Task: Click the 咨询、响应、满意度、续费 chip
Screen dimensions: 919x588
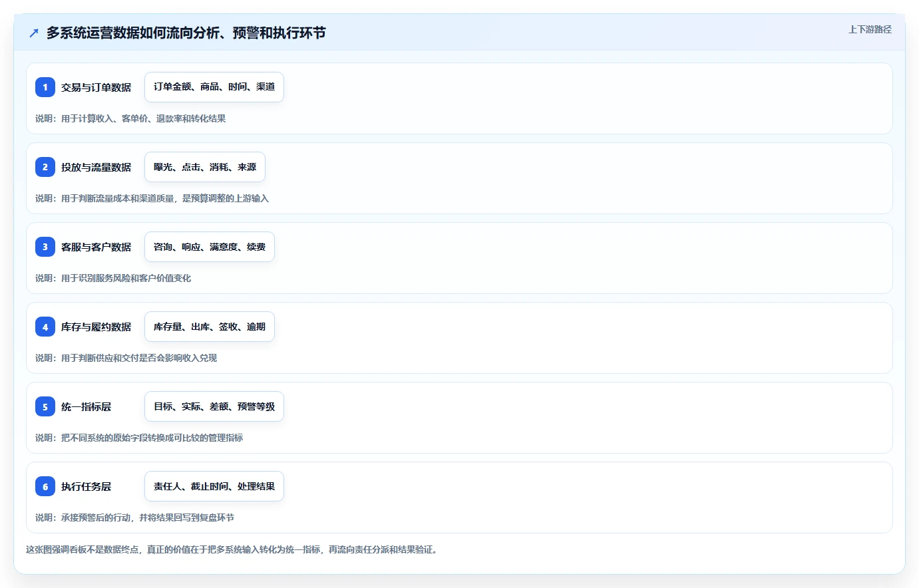Action: [210, 247]
